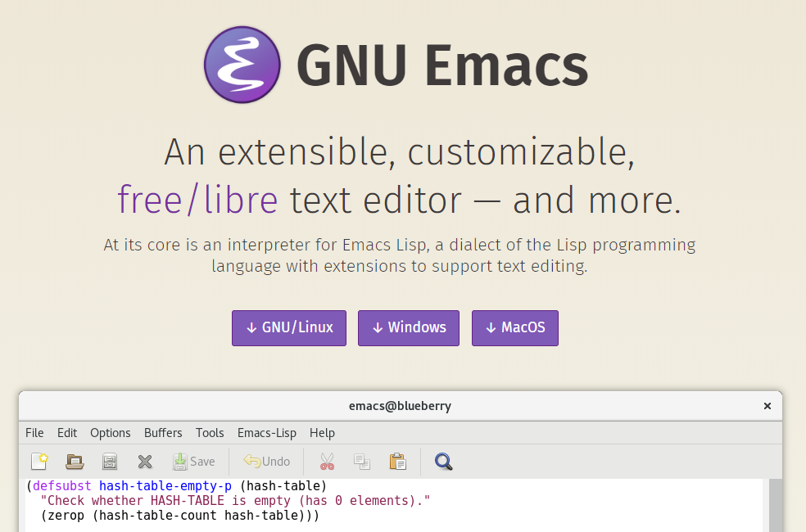Paste using the clipboard icon
Screen dimensions: 806x532
click(397, 461)
